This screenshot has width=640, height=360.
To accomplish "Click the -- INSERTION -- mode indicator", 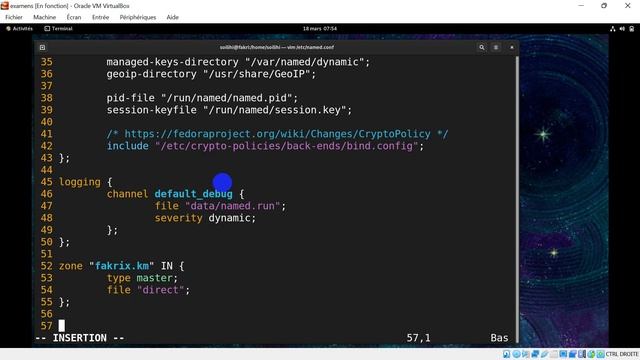I will (80, 338).
